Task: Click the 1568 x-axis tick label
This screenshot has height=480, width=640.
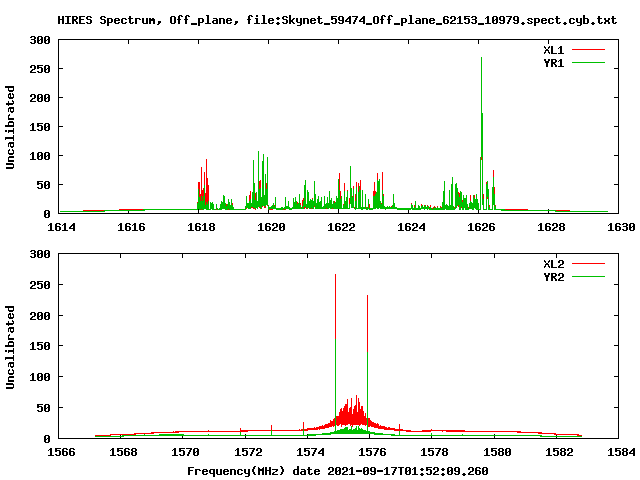Action: coord(124,452)
